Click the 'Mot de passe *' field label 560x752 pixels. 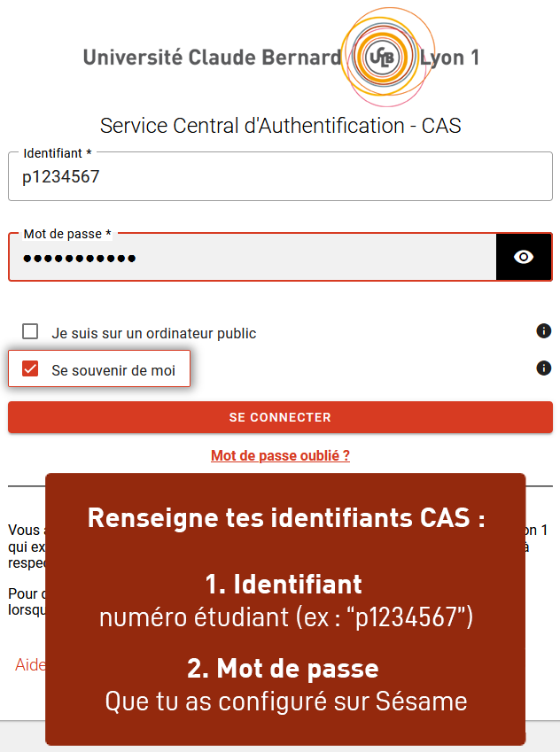[67, 234]
